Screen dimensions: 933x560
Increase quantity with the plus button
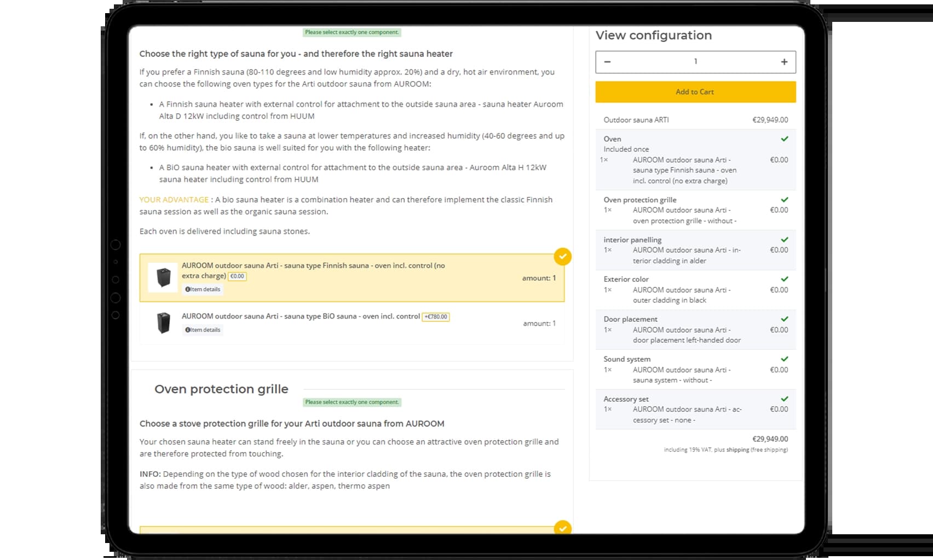click(x=784, y=62)
